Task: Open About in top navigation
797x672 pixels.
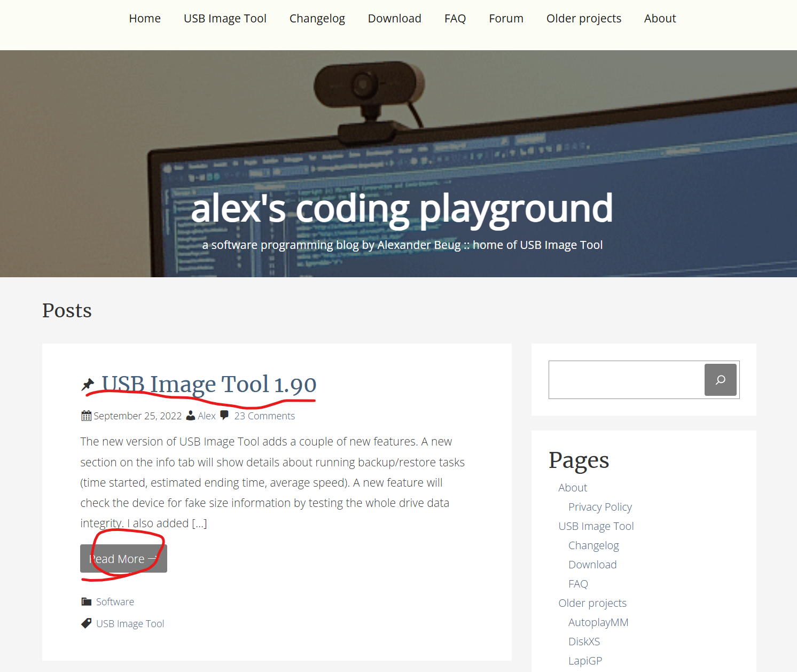Action: [660, 18]
